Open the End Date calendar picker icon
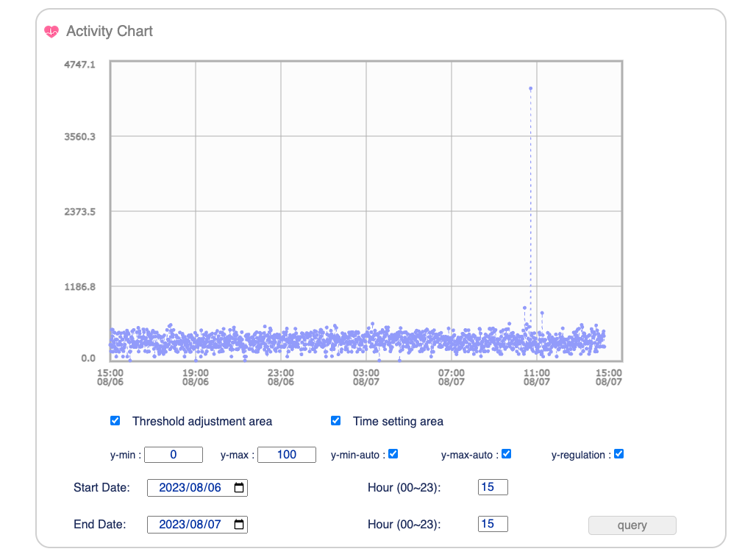The width and height of the screenshot is (756, 560). coord(239,524)
